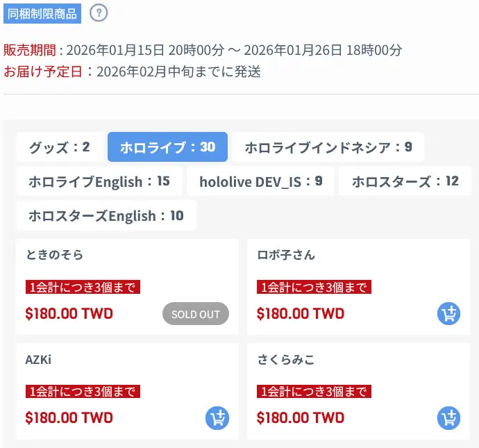479x448 pixels.
Task: Select the グッズ tab
Action: point(60,147)
